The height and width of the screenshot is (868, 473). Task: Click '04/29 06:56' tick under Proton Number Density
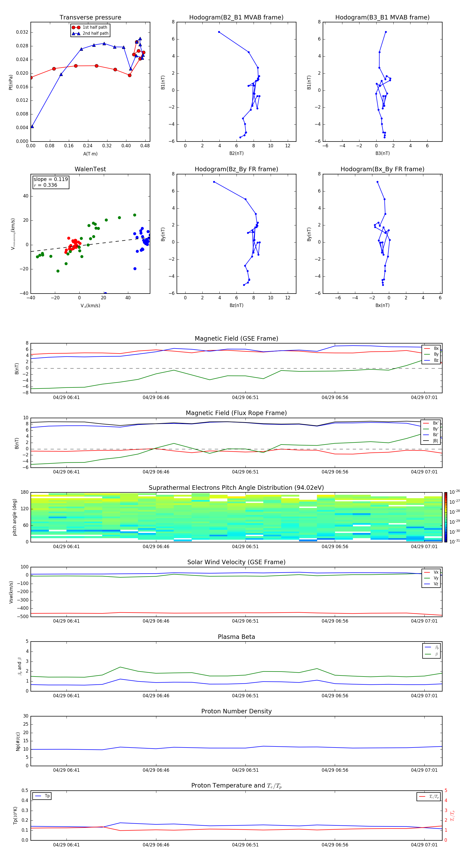(335, 770)
